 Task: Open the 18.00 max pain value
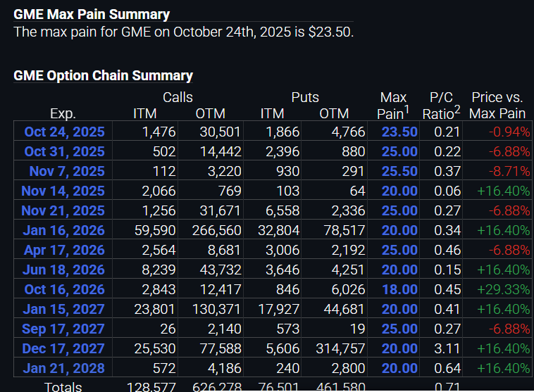[399, 289]
